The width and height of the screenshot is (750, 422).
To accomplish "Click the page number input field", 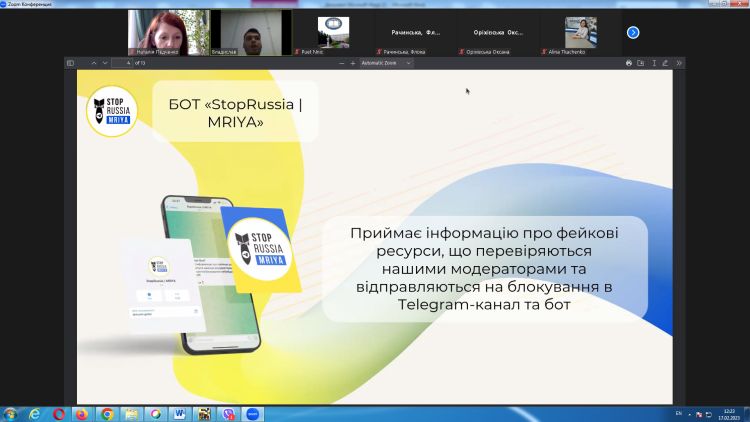I will (121, 63).
